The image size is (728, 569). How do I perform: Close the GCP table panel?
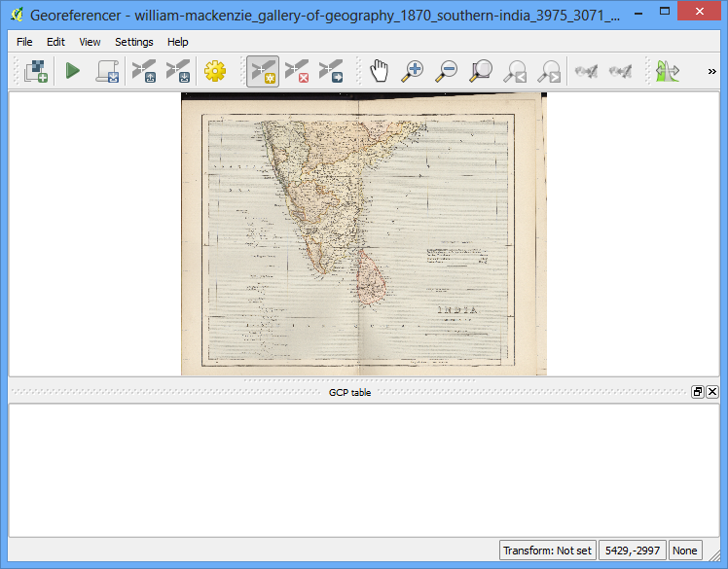tap(712, 392)
